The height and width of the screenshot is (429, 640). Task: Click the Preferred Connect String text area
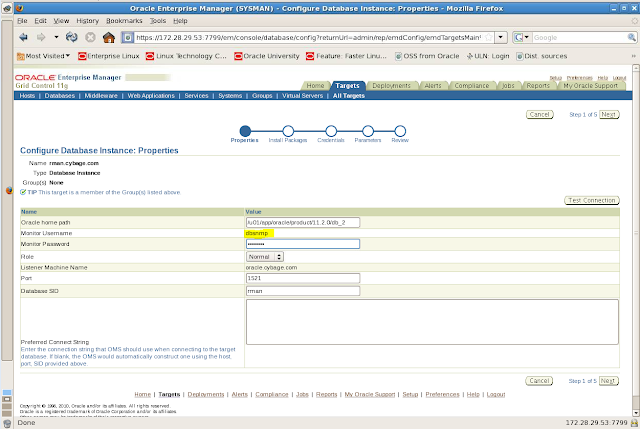point(432,322)
